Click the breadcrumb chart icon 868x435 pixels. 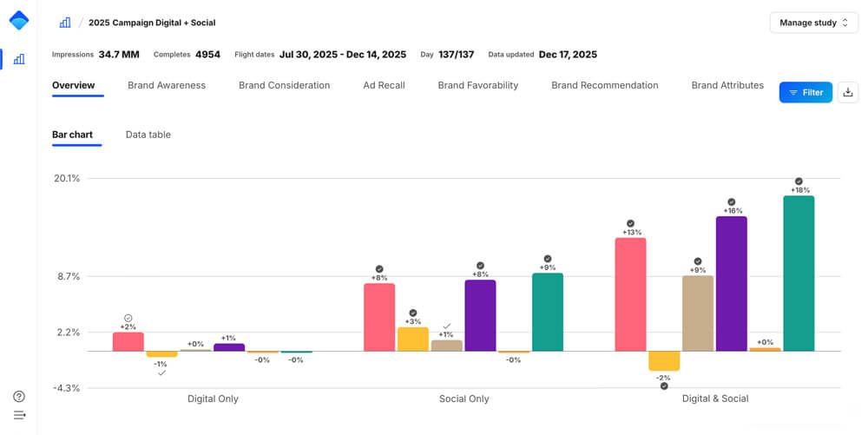coord(65,23)
